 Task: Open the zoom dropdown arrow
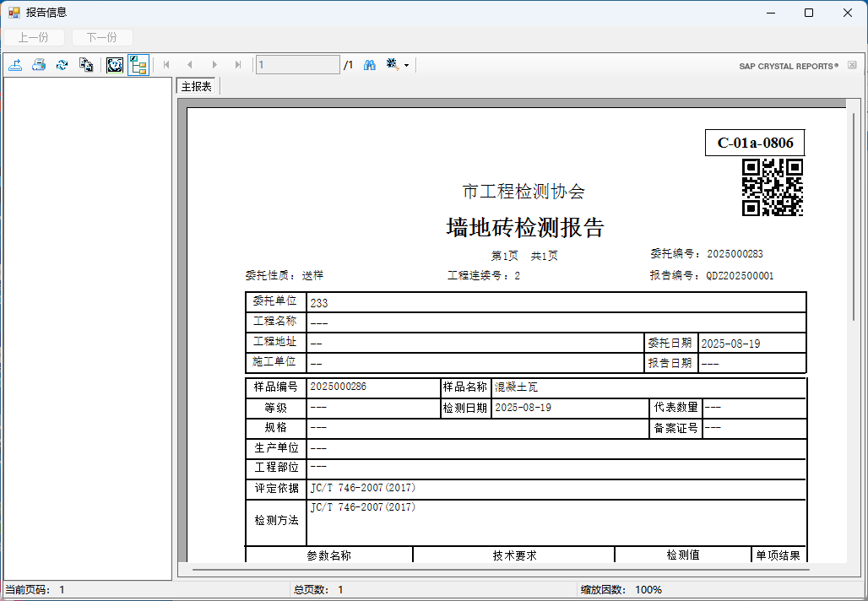(x=406, y=65)
